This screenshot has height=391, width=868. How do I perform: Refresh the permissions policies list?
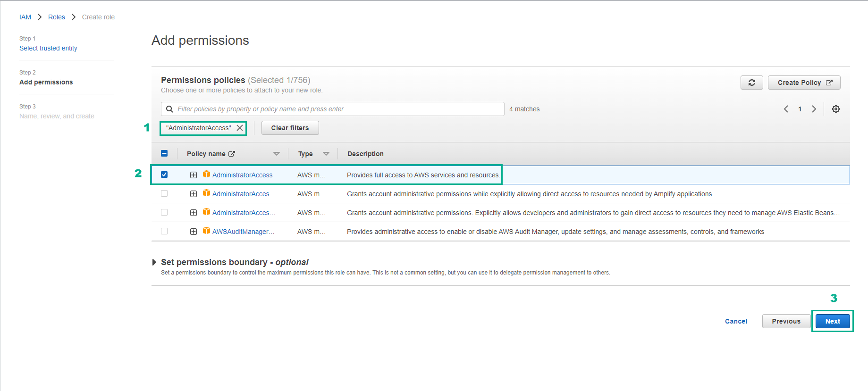(751, 83)
